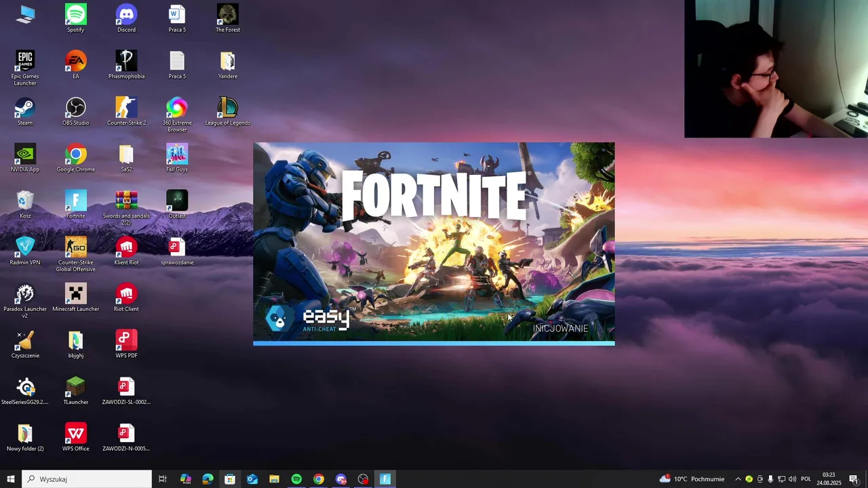Select the Google Chrome desktop shortcut

pos(75,158)
